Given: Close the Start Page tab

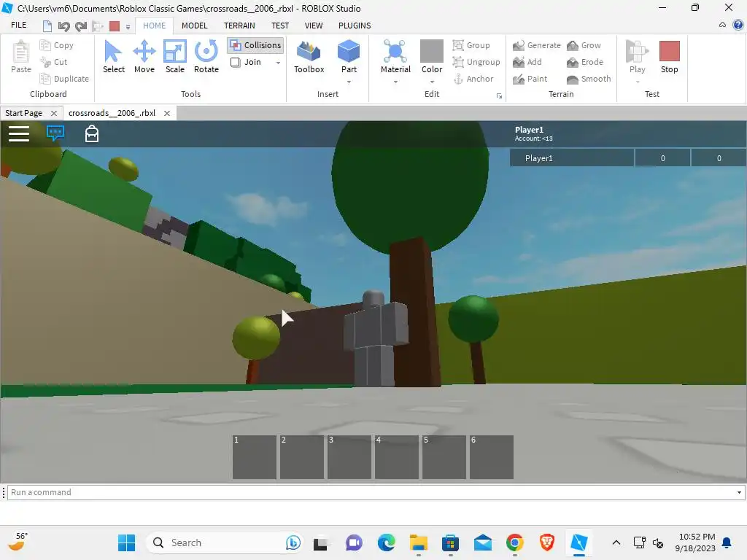Looking at the screenshot, I should pyautogui.click(x=54, y=113).
